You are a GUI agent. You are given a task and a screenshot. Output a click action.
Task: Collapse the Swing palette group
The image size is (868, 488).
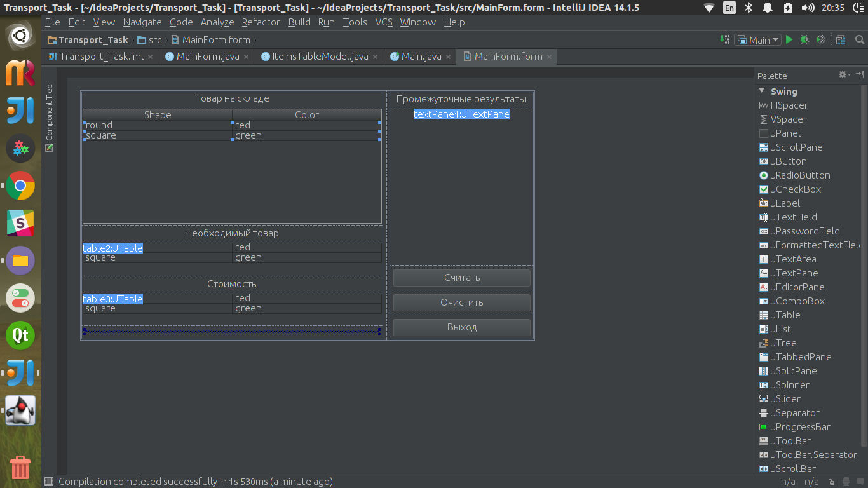pyautogui.click(x=762, y=91)
